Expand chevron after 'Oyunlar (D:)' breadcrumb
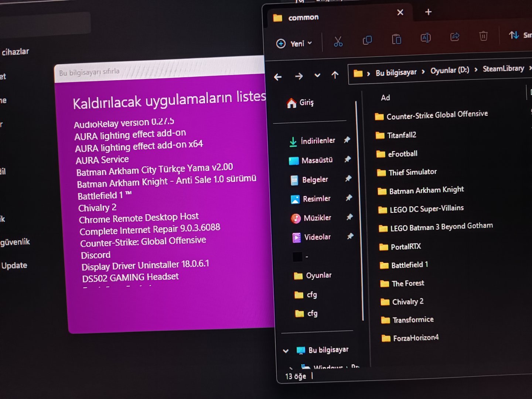532x399 pixels. [x=476, y=69]
